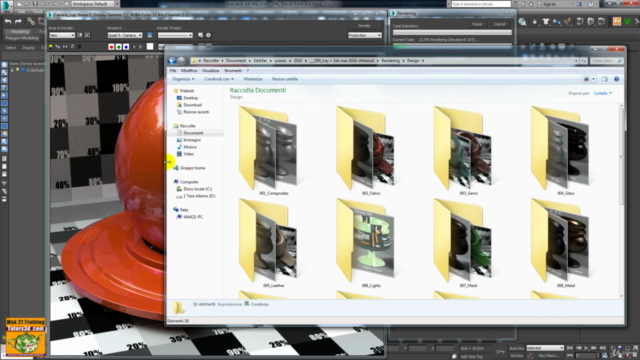Screen dimensions: 640x360
Task: Toggle monochrome display button
Action: 140,47
